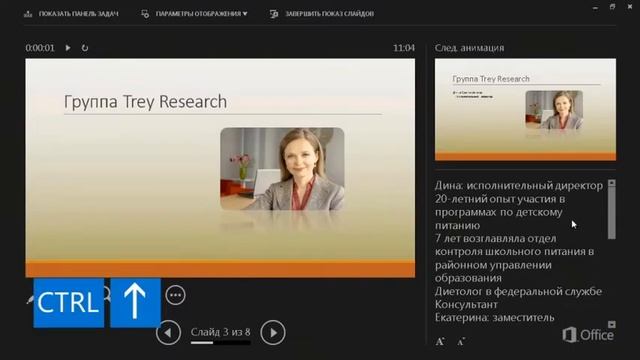Viewport: 640px width, 360px height.
Task: Click slide title Группа Trey Research
Action: click(x=145, y=101)
